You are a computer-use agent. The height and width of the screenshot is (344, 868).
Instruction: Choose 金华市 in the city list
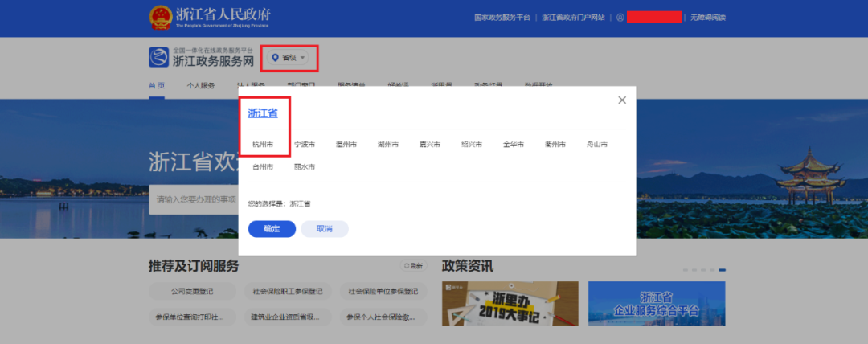(513, 145)
